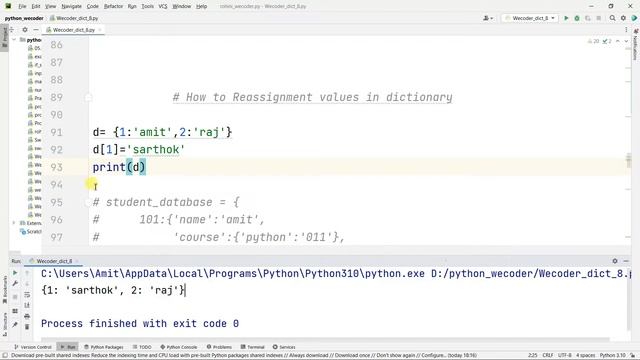This screenshot has width=640, height=360.
Task: Open the Notifications side panel
Action: [635, 45]
